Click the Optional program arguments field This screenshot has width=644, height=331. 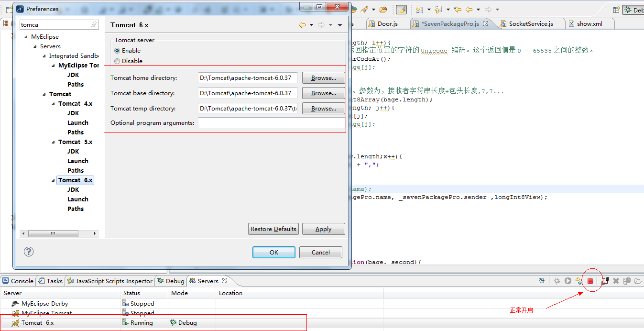click(272, 123)
